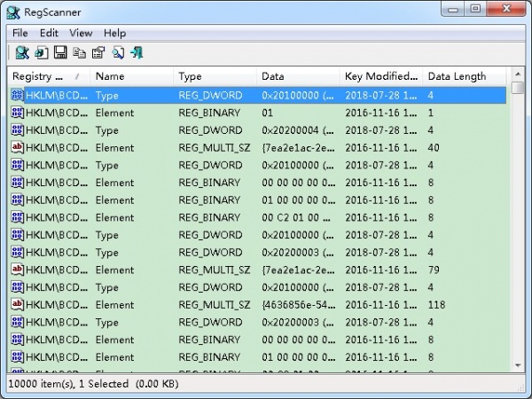The width and height of the screenshot is (532, 399).
Task: Close the RegScanner window
Action: coord(506,9)
